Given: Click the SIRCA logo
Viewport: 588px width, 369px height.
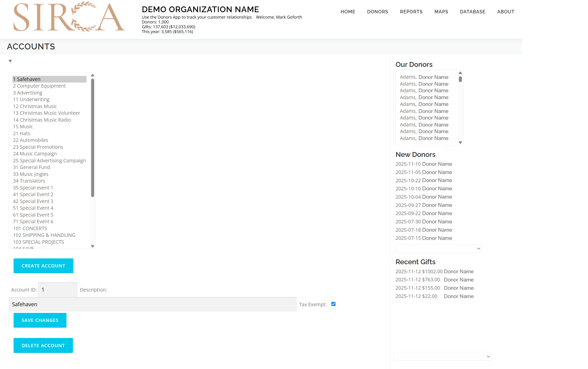Looking at the screenshot, I should click(69, 17).
